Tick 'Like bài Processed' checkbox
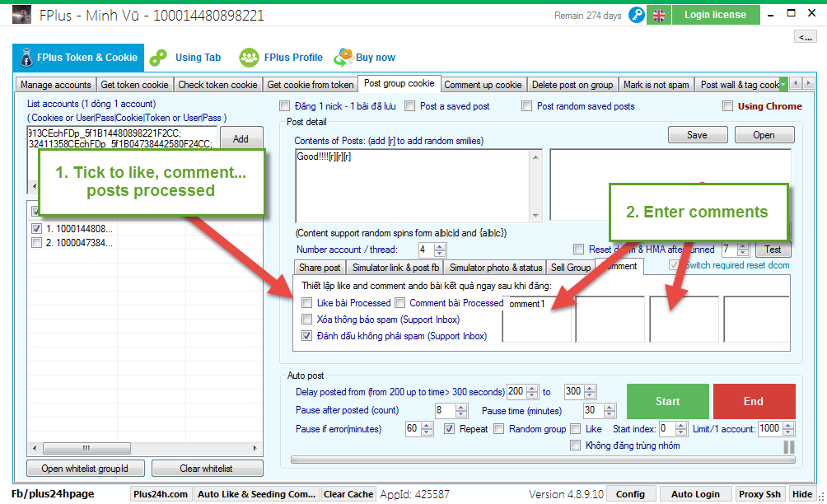Image resolution: width=827 pixels, height=504 pixels. coord(306,302)
